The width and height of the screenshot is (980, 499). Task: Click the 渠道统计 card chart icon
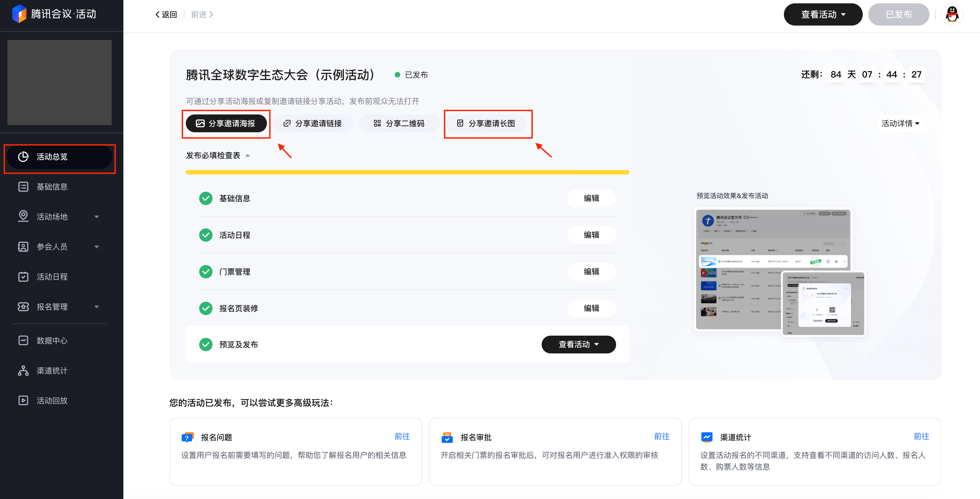pyautogui.click(x=706, y=437)
